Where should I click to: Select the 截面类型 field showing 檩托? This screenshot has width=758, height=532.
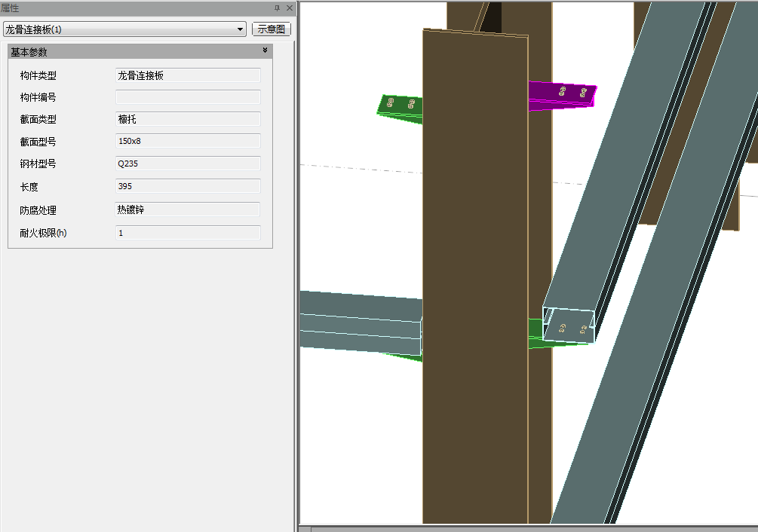click(x=188, y=119)
